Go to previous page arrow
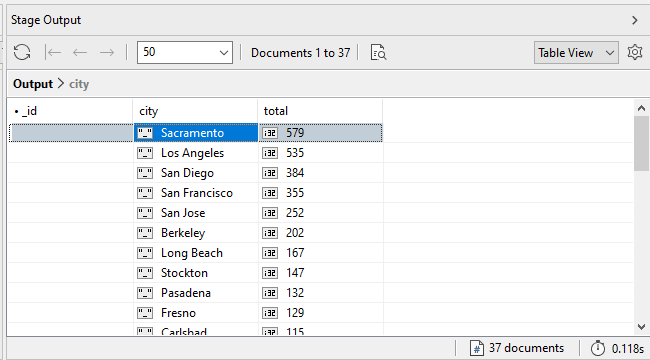The image size is (650, 360). [x=80, y=53]
